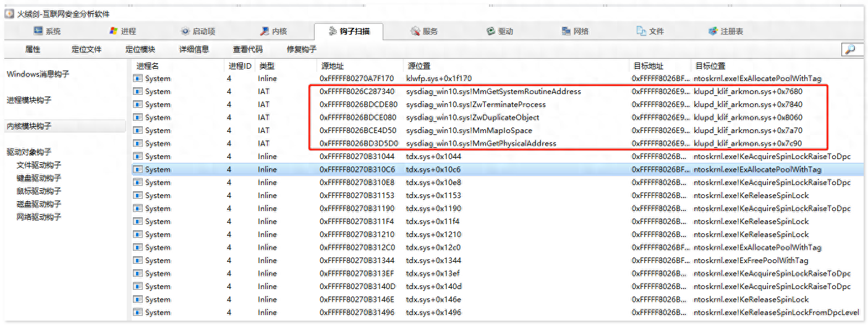Image resolution: width=868 pixels, height=325 pixels.
Task: Select 网络驱动钩子 in the sidebar
Action: (x=39, y=217)
